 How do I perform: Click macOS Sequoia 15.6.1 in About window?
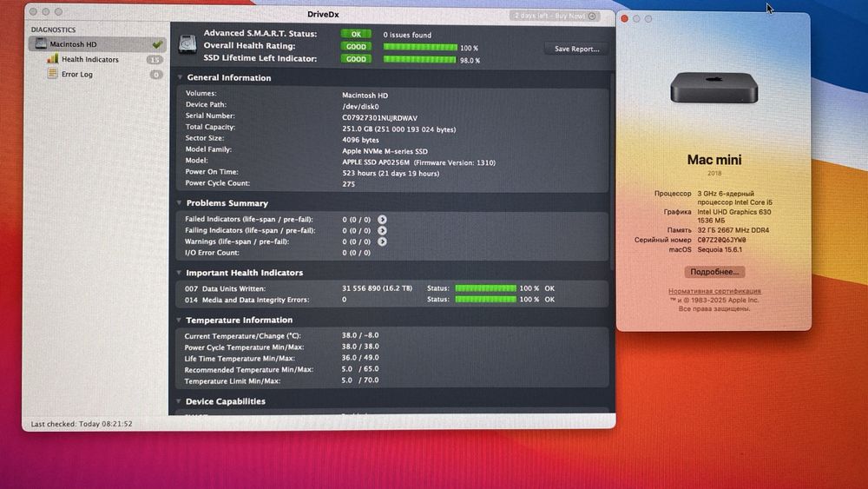coord(720,249)
